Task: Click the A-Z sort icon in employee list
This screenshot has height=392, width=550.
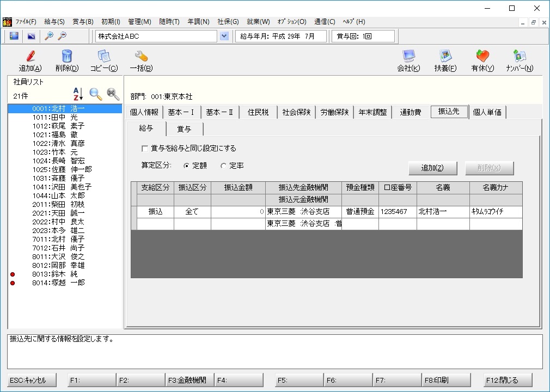Action: coord(78,94)
